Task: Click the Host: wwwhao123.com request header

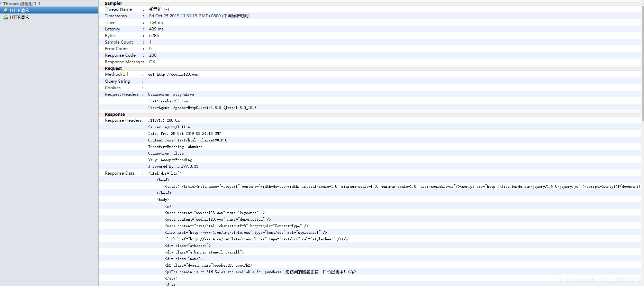Action: (168, 101)
